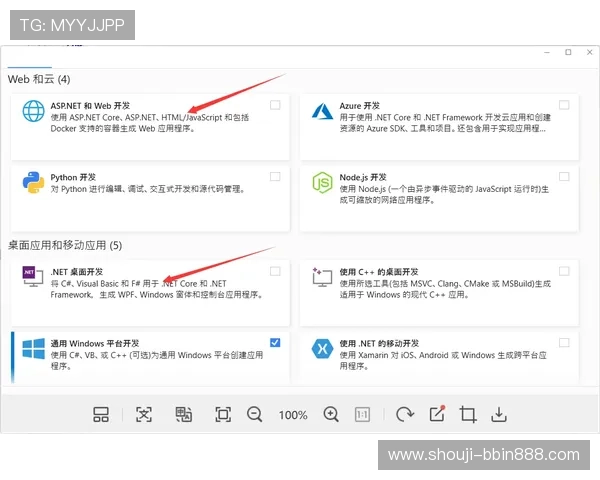
Task: Tick the Node.js 开发 checkbox
Action: tap(564, 176)
